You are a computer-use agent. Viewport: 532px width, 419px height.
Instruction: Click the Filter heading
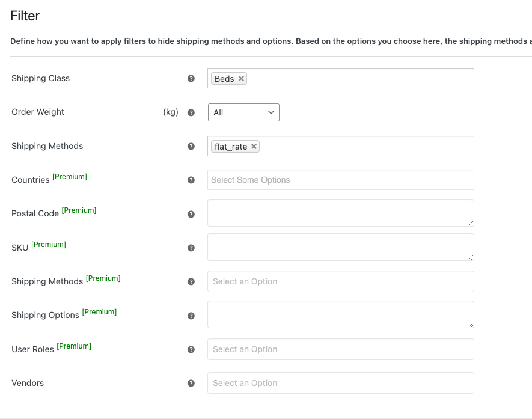(25, 16)
